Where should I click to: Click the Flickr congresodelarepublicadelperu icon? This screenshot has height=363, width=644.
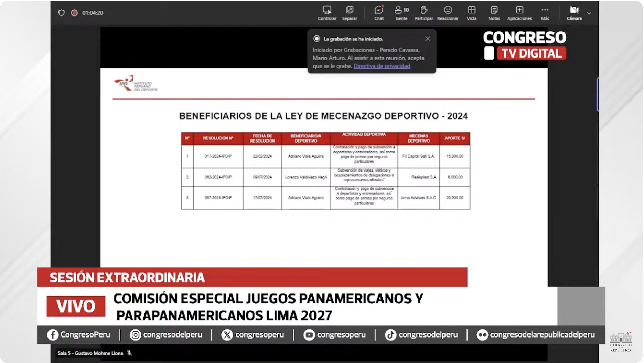[x=482, y=335]
